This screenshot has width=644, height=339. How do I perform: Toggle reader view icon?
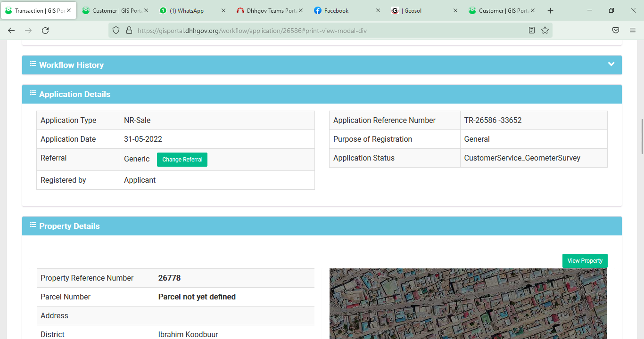[532, 30]
